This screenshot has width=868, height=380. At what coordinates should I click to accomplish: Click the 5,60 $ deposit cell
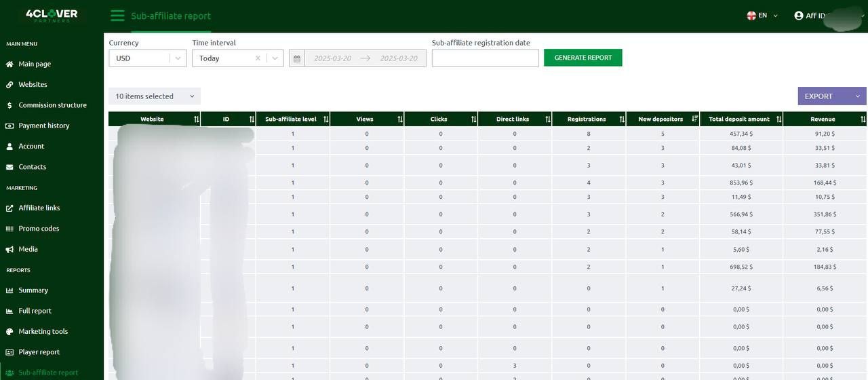point(741,250)
